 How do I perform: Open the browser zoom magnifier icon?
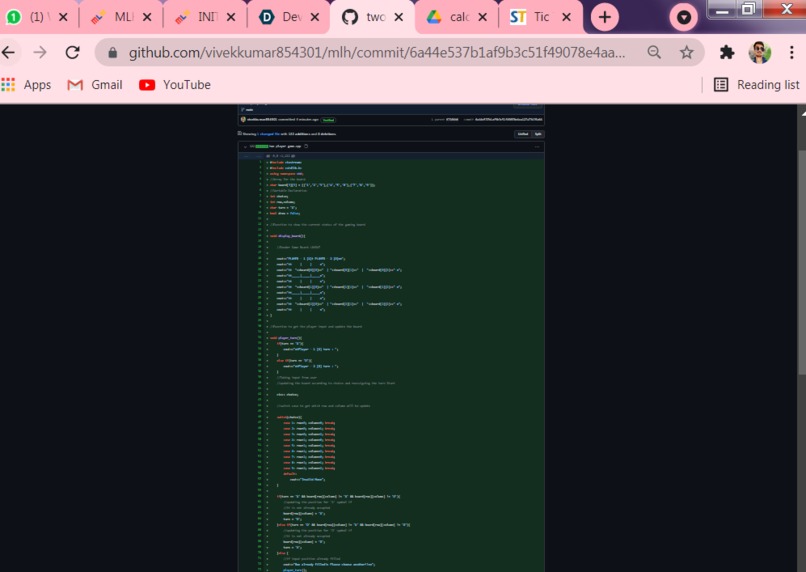point(654,52)
